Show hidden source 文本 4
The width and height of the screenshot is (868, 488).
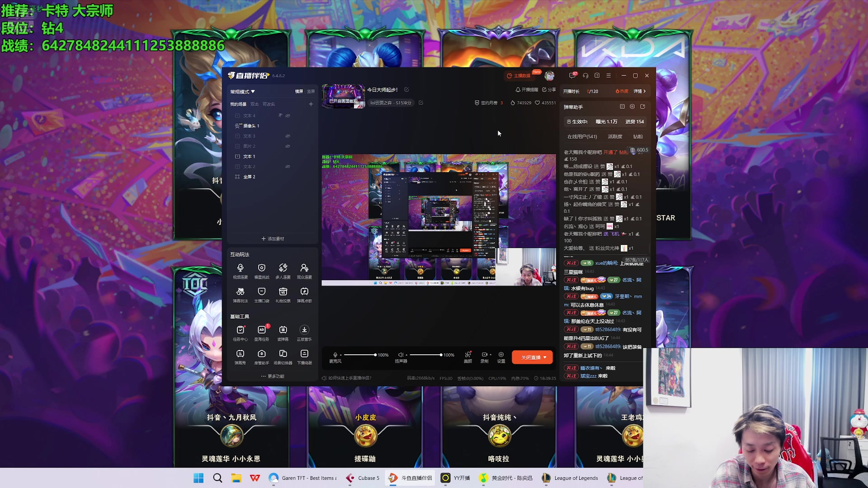(x=288, y=116)
